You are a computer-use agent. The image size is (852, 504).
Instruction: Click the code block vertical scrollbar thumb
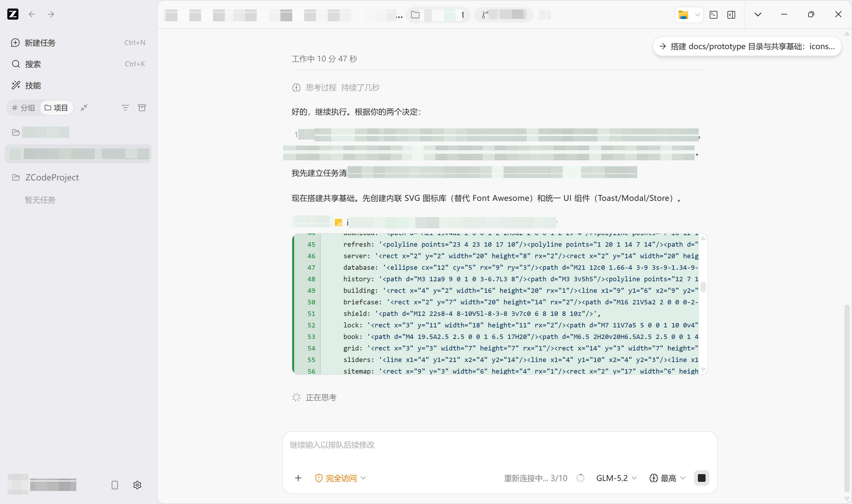(703, 287)
